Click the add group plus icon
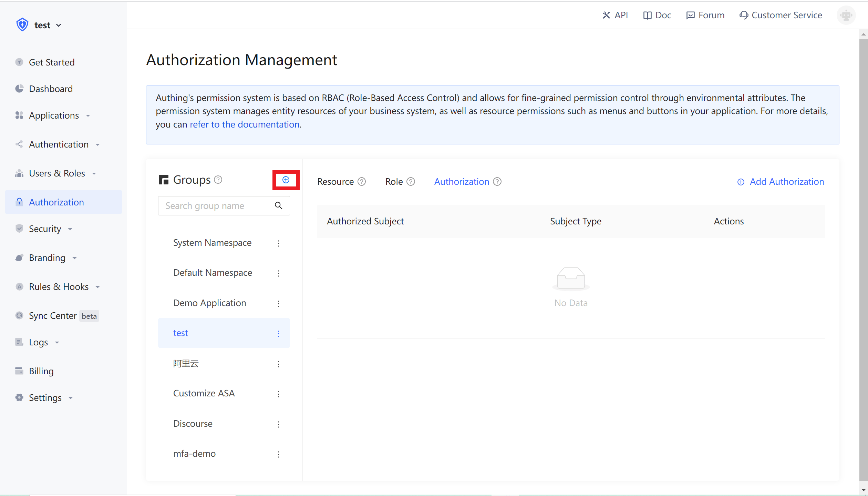The image size is (868, 496). click(286, 180)
